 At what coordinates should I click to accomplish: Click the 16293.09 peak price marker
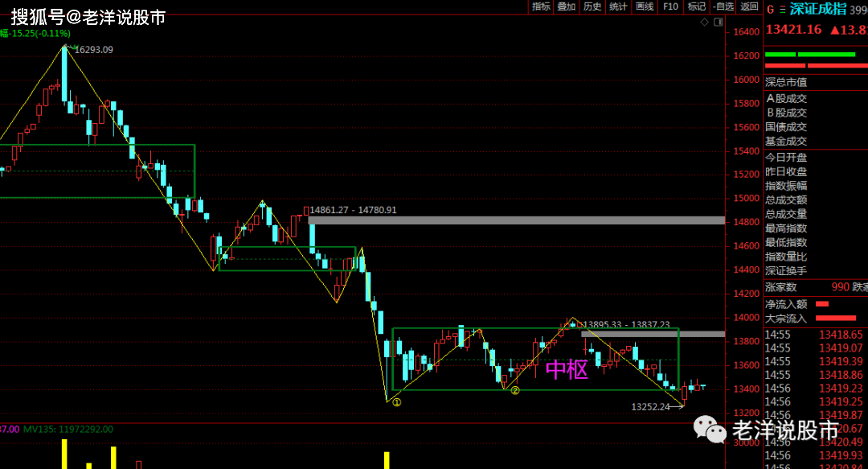coord(93,50)
